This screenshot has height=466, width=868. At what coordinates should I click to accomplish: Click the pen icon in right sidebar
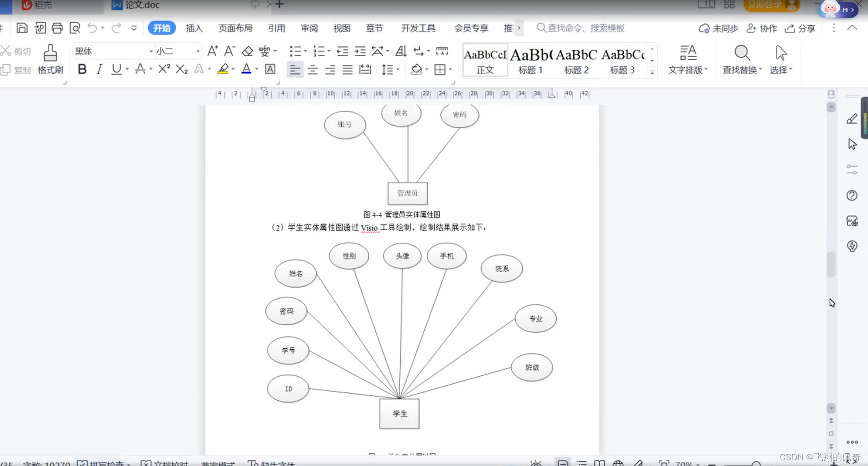[852, 119]
